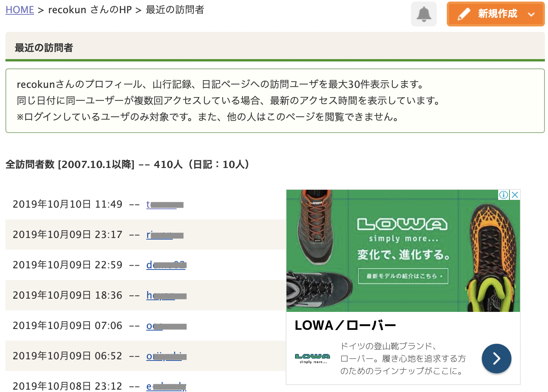Click the 全訪問者数 410人 count text

128,164
